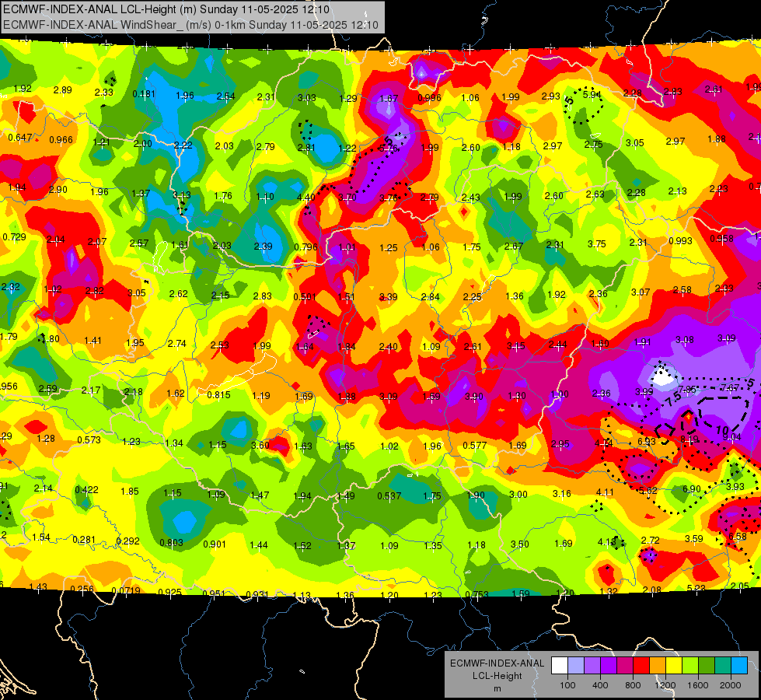Click the wind shear value 5.62
This screenshot has height=700, width=761.
click(x=648, y=491)
